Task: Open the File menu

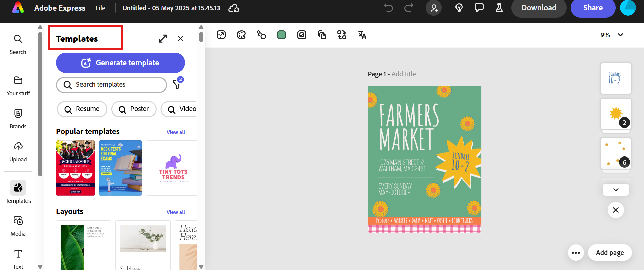Action: [x=100, y=8]
